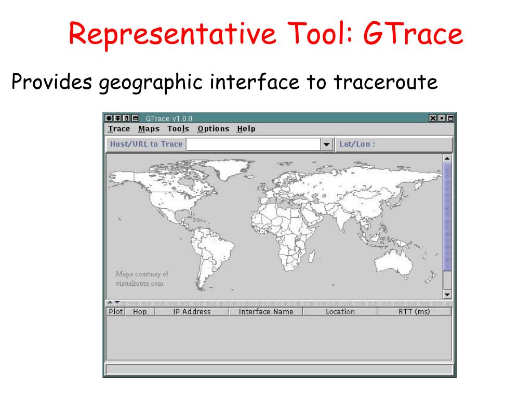Click the map scrollbar down arrow
532x399 pixels.
[447, 295]
